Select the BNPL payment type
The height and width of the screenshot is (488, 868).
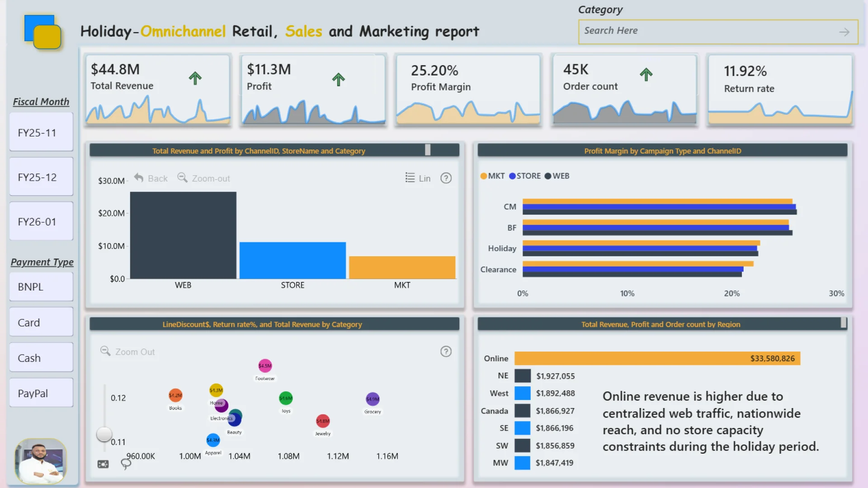tap(41, 287)
